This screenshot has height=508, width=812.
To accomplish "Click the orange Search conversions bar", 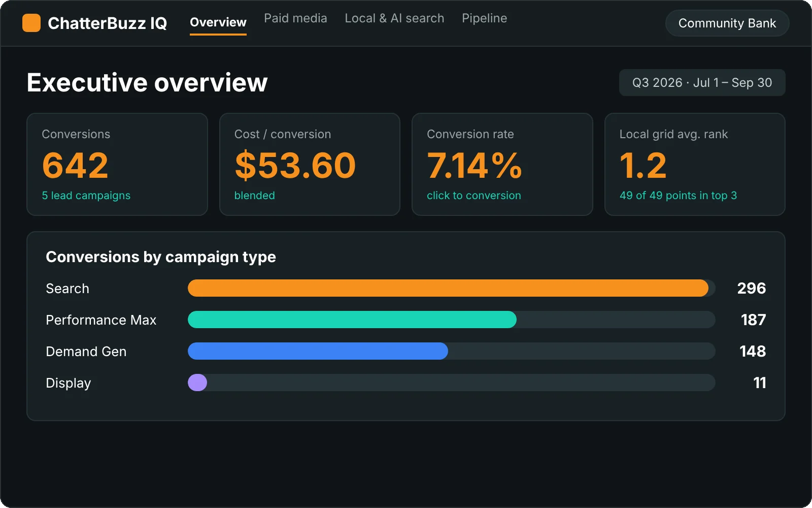I will [x=448, y=288].
